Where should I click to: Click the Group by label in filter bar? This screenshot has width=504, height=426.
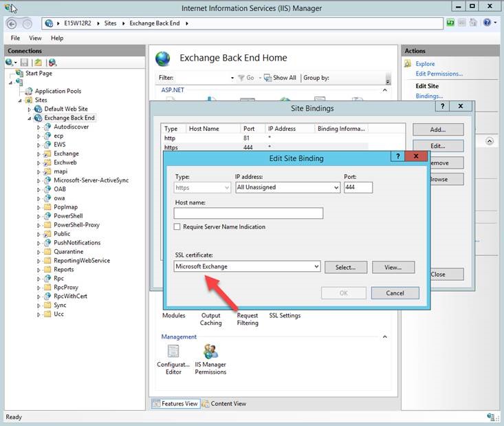[x=316, y=78]
